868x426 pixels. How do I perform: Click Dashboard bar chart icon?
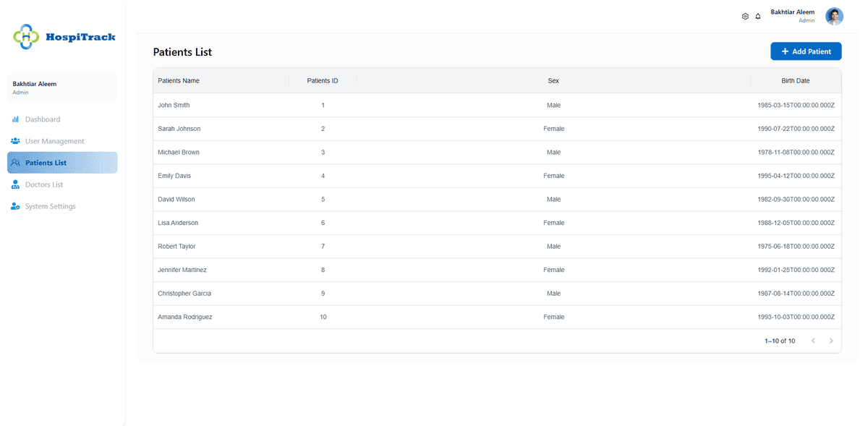pyautogui.click(x=15, y=119)
